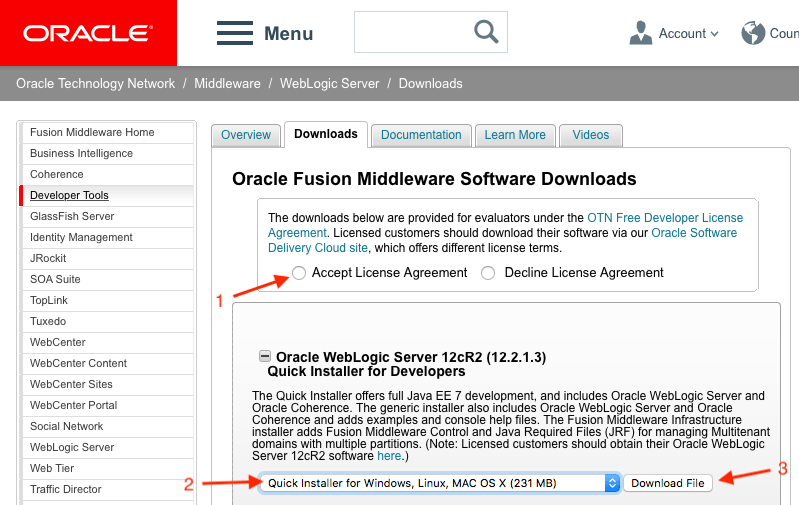Click the Middleware breadcrumb link

click(227, 84)
